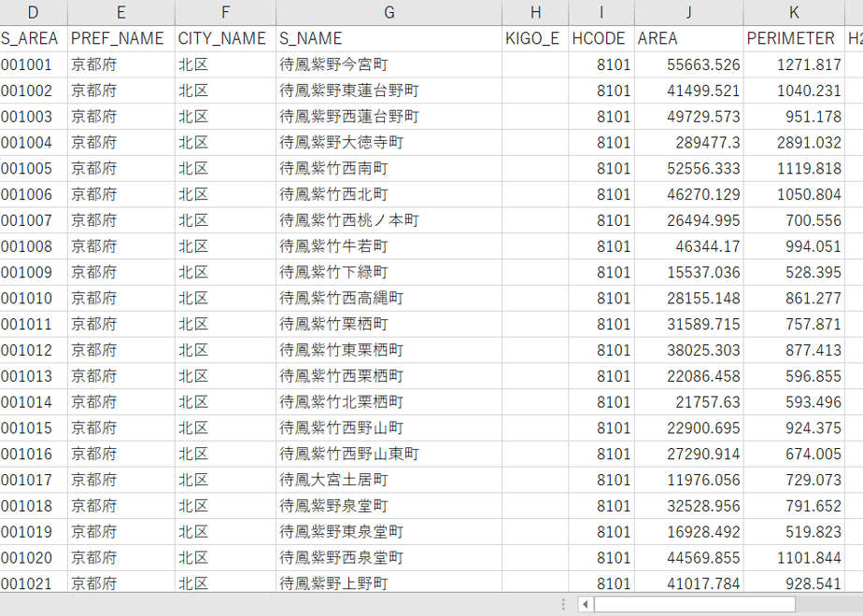Select cell 待鳳紫竹栗栖町
The image size is (863, 616).
point(389,324)
